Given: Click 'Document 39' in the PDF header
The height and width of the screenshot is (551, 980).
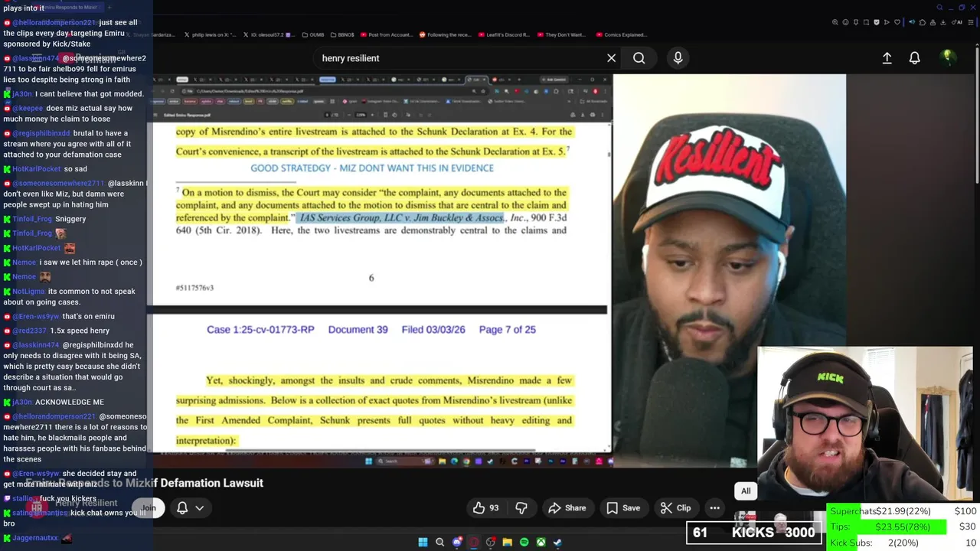Looking at the screenshot, I should (x=358, y=330).
